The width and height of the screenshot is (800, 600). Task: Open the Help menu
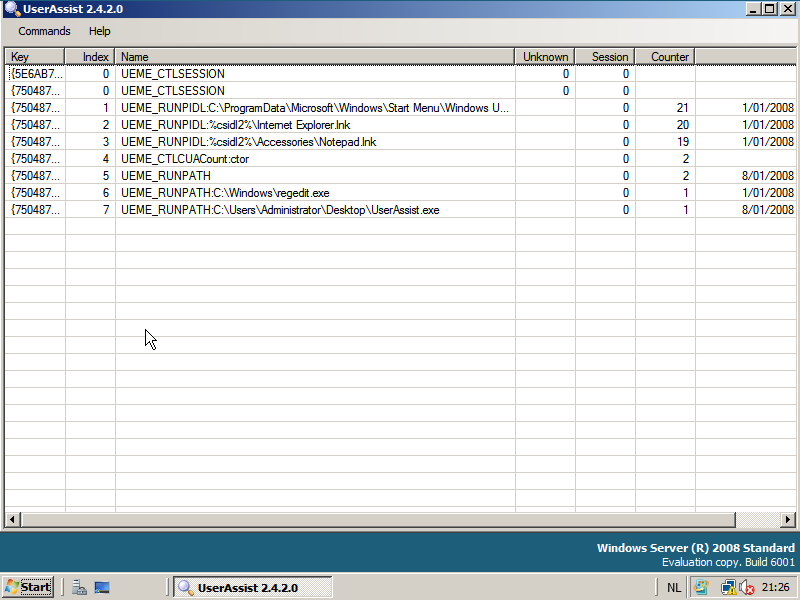pyautogui.click(x=99, y=31)
